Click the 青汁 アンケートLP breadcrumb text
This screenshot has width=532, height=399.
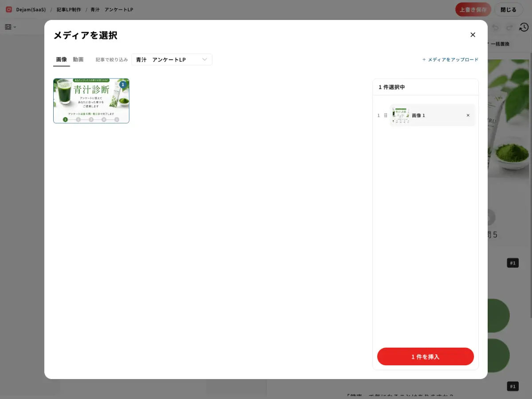[112, 9]
